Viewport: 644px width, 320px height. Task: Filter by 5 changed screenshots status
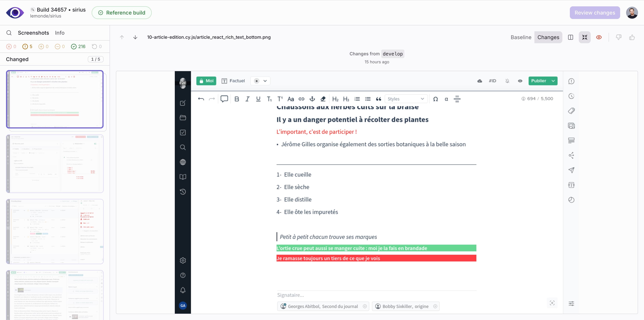click(28, 46)
